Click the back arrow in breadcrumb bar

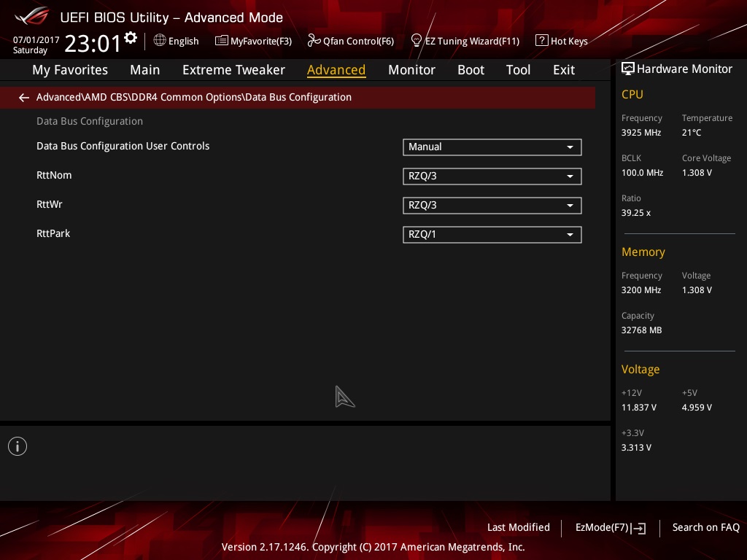click(24, 98)
